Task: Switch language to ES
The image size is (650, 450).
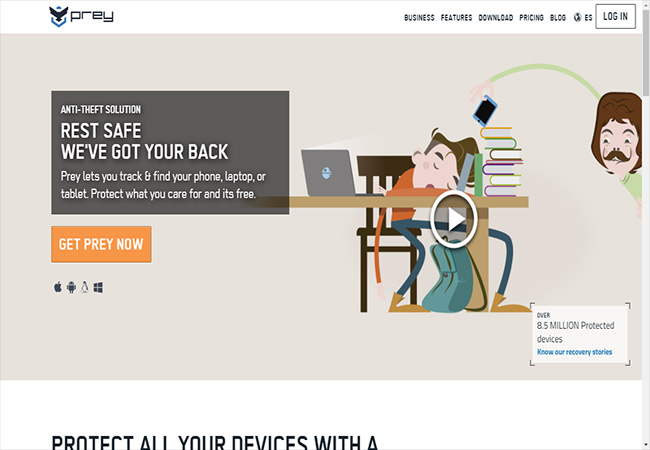Action: point(588,18)
